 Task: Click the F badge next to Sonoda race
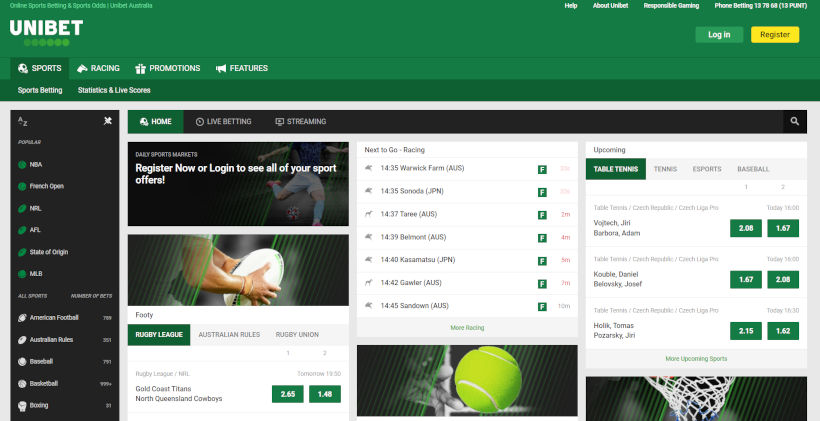[x=542, y=192]
